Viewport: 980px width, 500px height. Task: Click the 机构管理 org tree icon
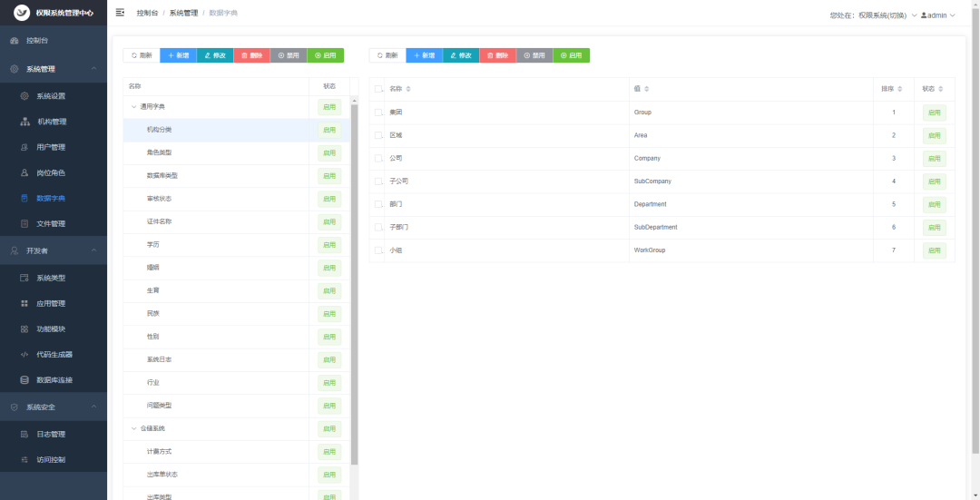[x=25, y=122]
